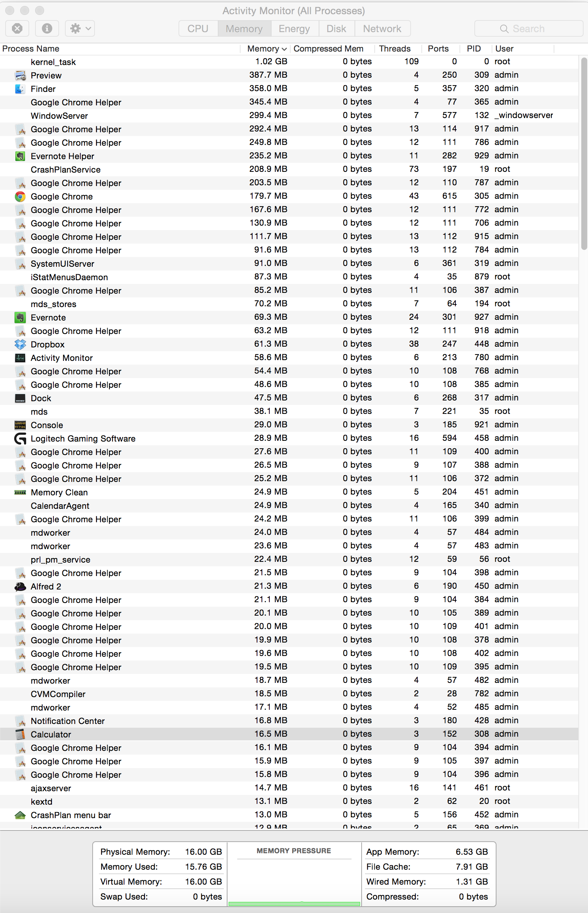This screenshot has height=913, width=588.
Task: Click the Console app icon
Action: coord(20,425)
